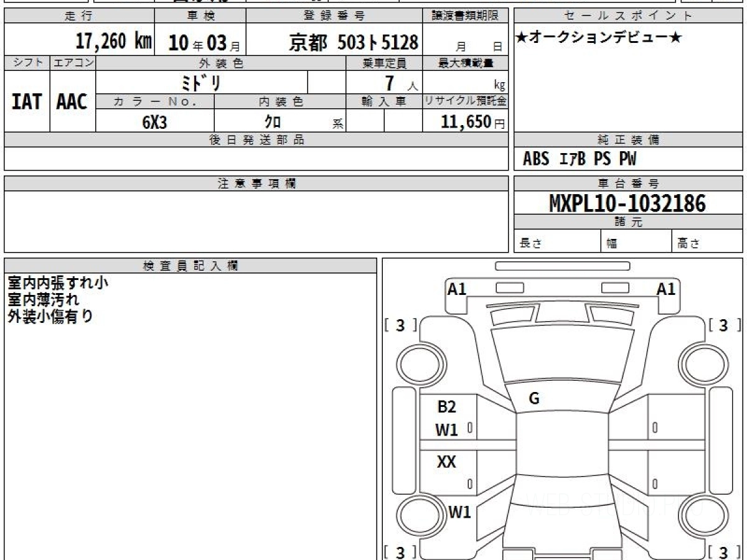747x560 pixels.
Task: Select the A1 scratch mark on the right
Action: pos(666,289)
